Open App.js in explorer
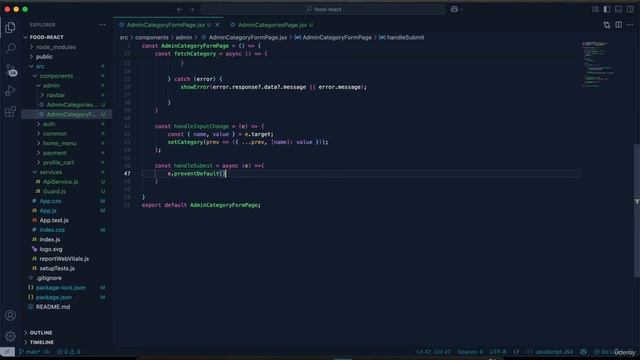Image resolution: width=640 pixels, height=360 pixels. click(x=48, y=211)
